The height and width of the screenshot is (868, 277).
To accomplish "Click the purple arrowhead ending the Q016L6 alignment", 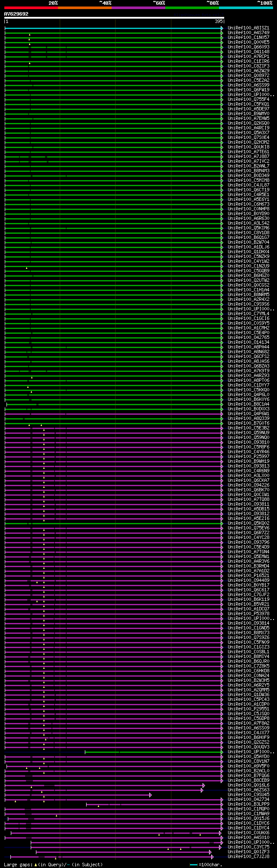I will click(204, 785).
